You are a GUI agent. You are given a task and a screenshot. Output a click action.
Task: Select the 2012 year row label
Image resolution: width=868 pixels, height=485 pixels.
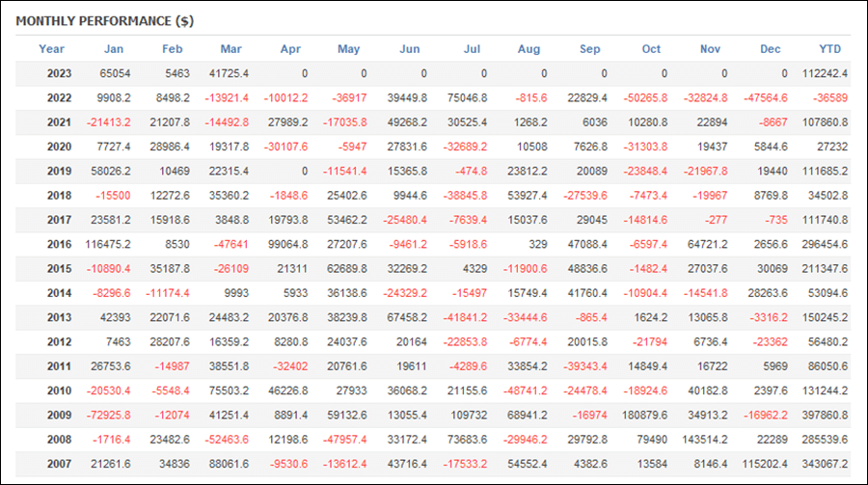[59, 341]
